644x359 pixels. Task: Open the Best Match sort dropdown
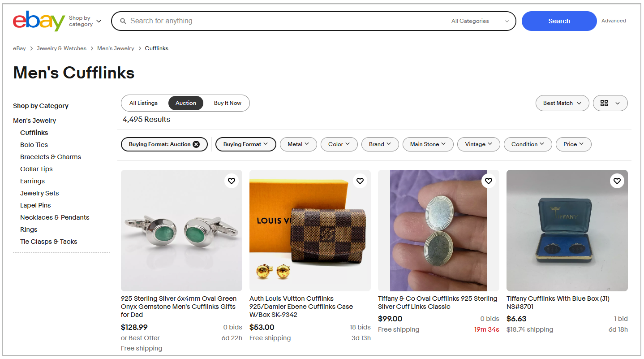tap(562, 103)
